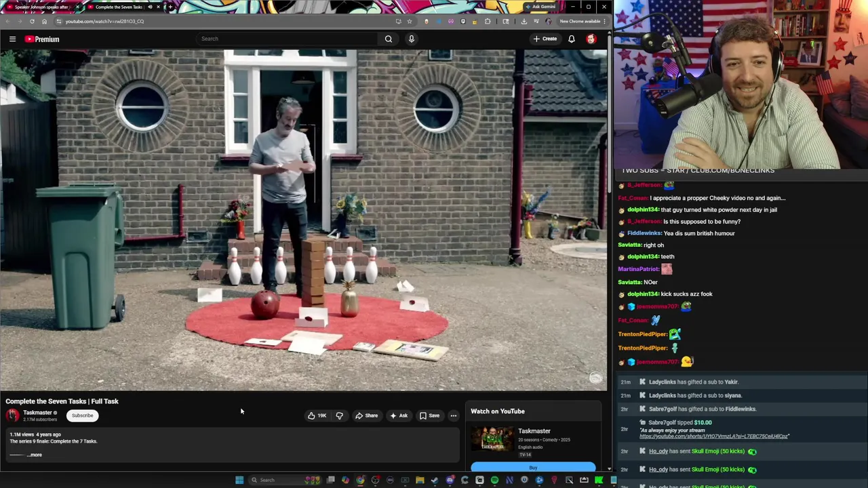Open Spotify from the taskbar
The image size is (868, 488).
tap(494, 480)
